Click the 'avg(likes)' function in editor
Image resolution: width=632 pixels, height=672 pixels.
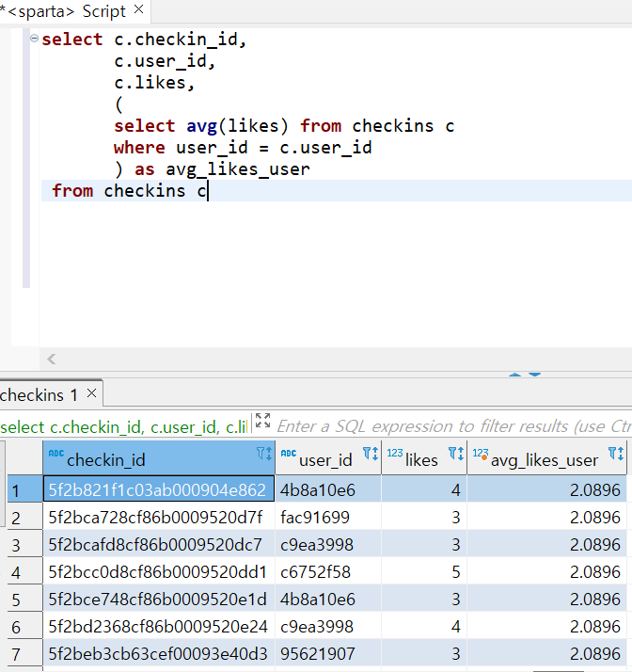[x=237, y=126]
